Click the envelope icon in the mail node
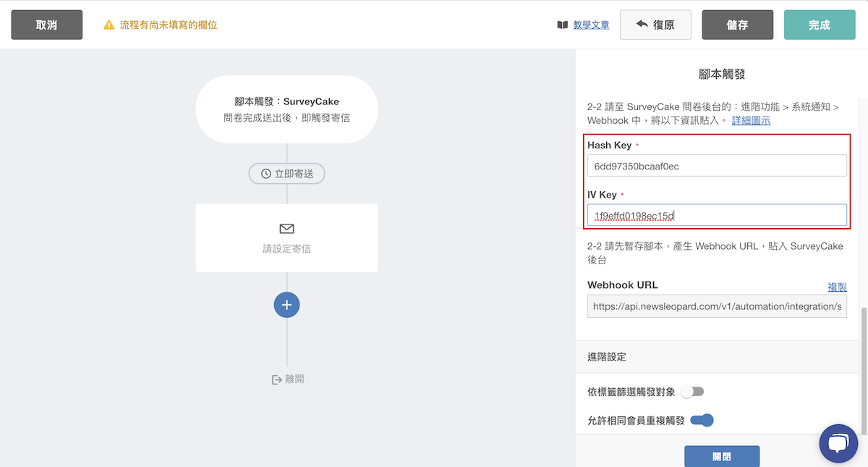 tap(286, 229)
